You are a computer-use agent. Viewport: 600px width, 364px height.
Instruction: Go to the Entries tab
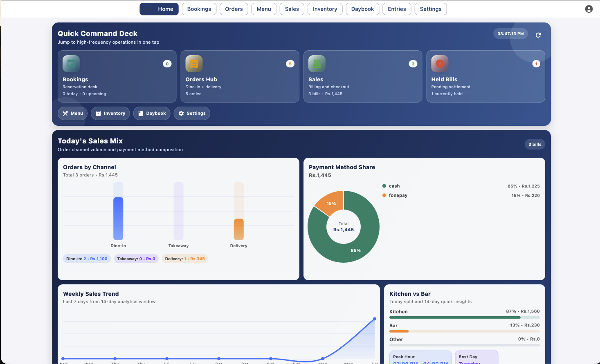[x=397, y=9]
